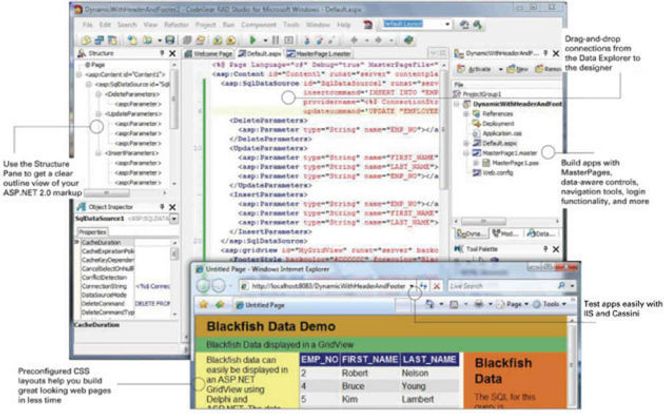The height and width of the screenshot is (416, 664).
Task: Open the Object Inspector component selector dropdown
Action: [x=174, y=219]
